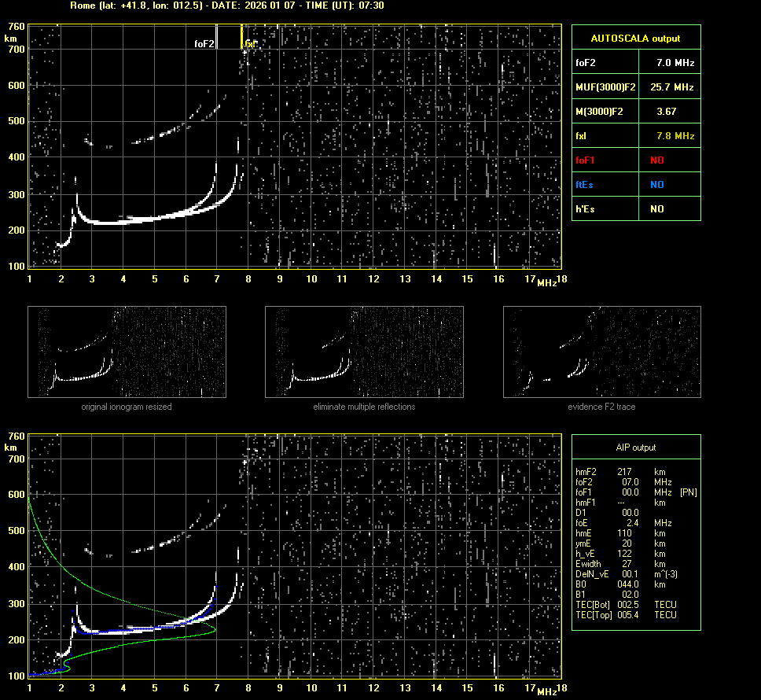The width and height of the screenshot is (761, 700).
Task: Click the AUTOSCALA output header
Action: (x=635, y=38)
